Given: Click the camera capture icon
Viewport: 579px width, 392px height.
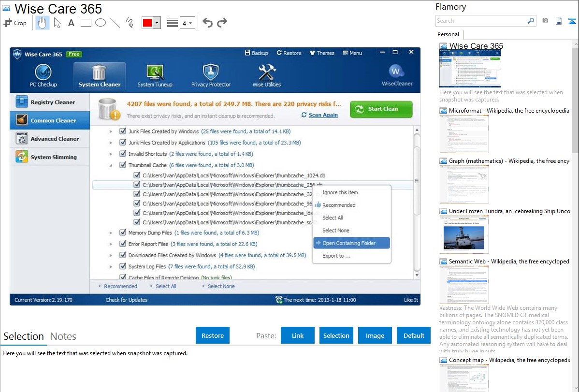Looking at the screenshot, I should 545,21.
